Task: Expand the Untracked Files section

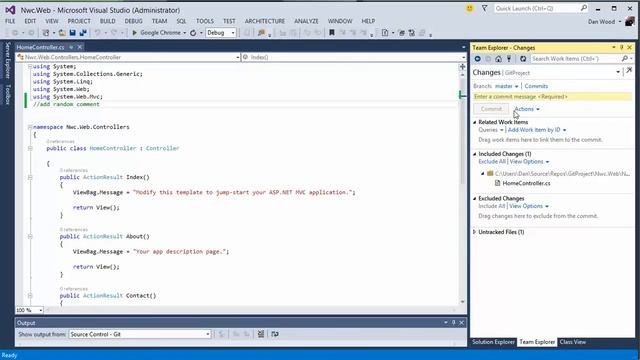Action: (x=475, y=232)
